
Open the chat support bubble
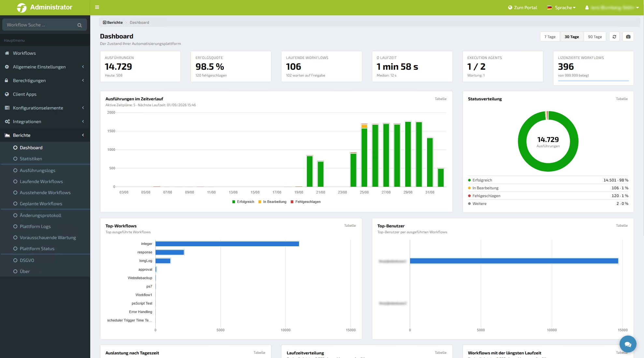(x=628, y=344)
